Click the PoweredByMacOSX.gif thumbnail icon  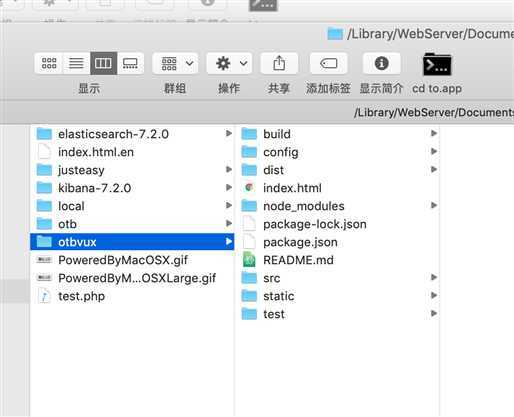(x=44, y=260)
